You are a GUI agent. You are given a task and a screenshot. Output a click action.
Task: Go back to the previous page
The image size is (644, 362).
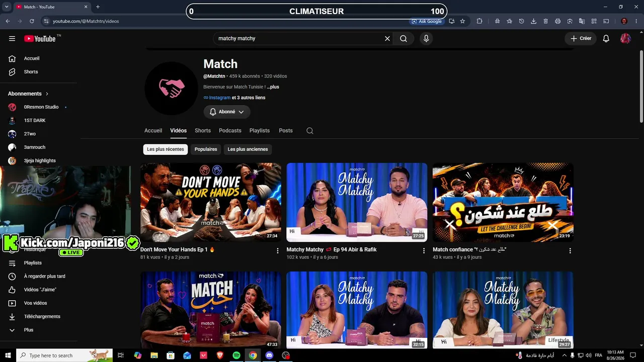(x=8, y=21)
